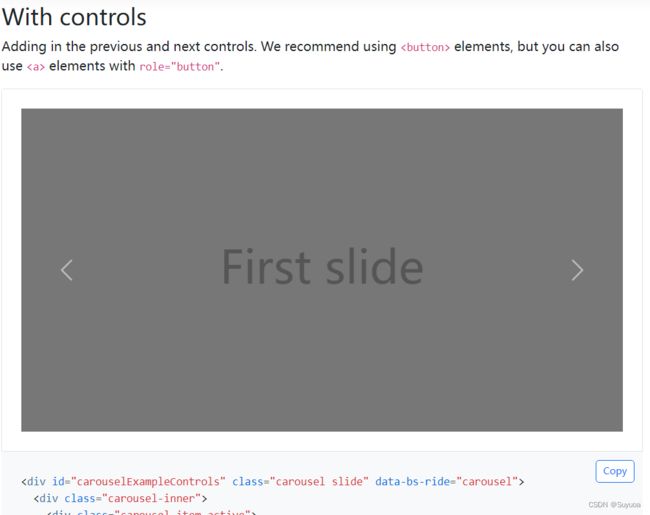Click the partially visible carousel-item active line

click(x=151, y=512)
